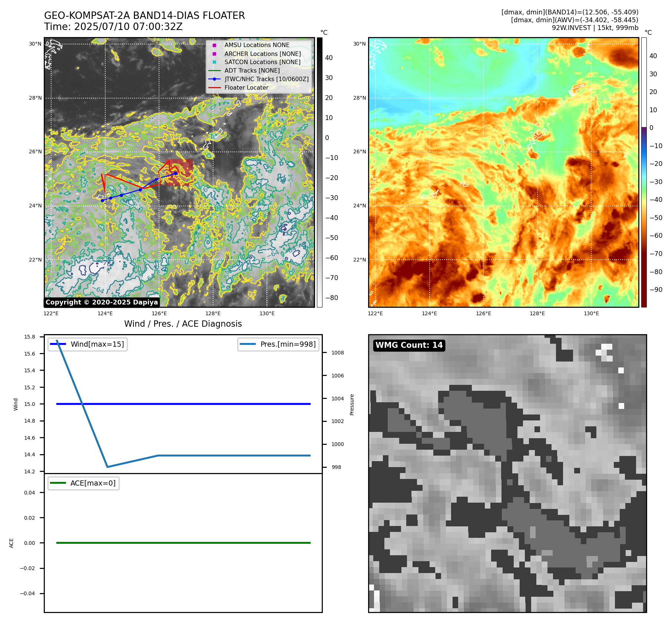The image size is (672, 626).
Task: Click the '[dmax, dmin](BAND14)' values line
Action: click(570, 12)
